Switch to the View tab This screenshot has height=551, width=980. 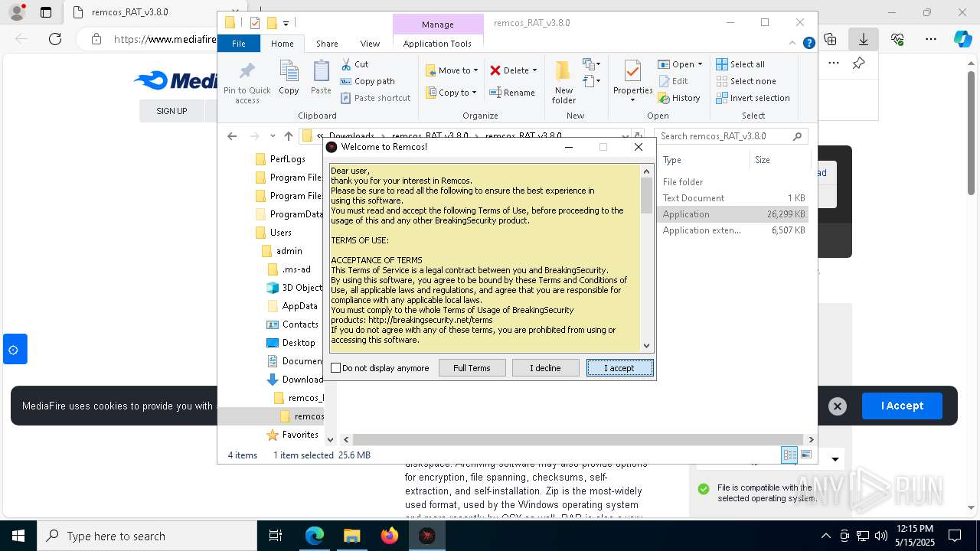[370, 44]
